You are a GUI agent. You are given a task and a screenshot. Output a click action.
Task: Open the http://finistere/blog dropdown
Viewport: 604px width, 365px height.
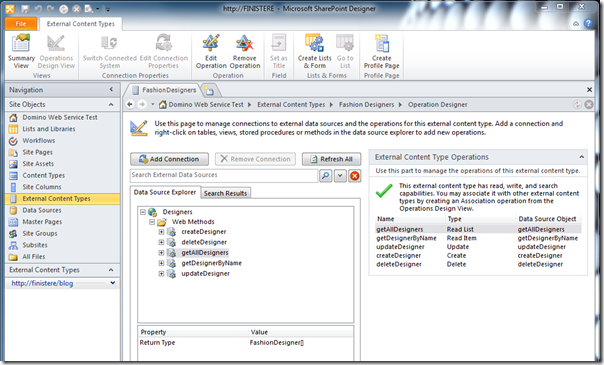click(112, 283)
